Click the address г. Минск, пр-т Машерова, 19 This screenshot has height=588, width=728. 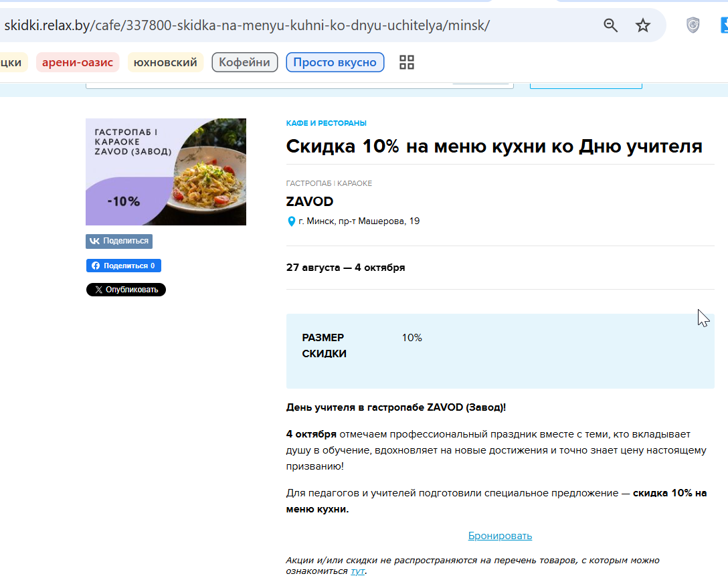click(x=359, y=221)
